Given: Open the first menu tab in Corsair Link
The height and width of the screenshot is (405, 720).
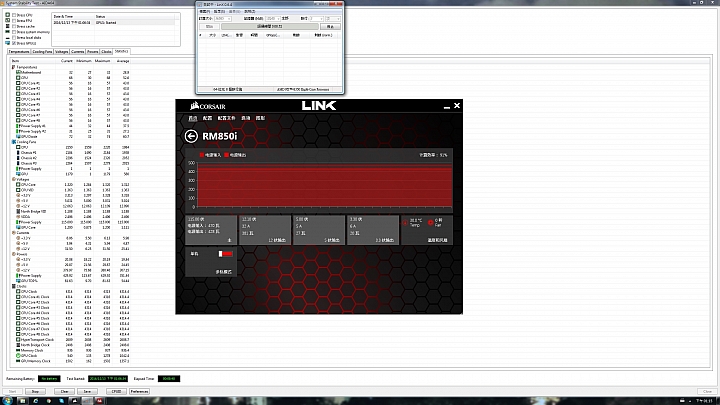Looking at the screenshot, I should pyautogui.click(x=193, y=118).
